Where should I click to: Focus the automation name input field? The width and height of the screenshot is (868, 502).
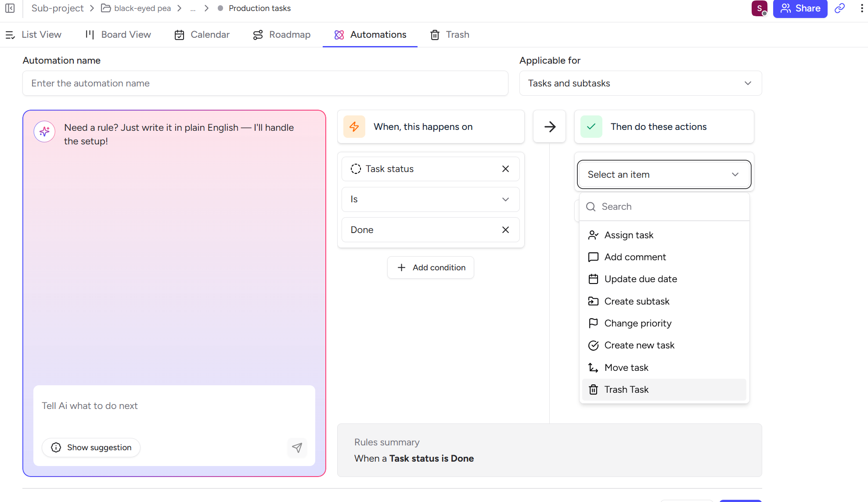tap(265, 83)
